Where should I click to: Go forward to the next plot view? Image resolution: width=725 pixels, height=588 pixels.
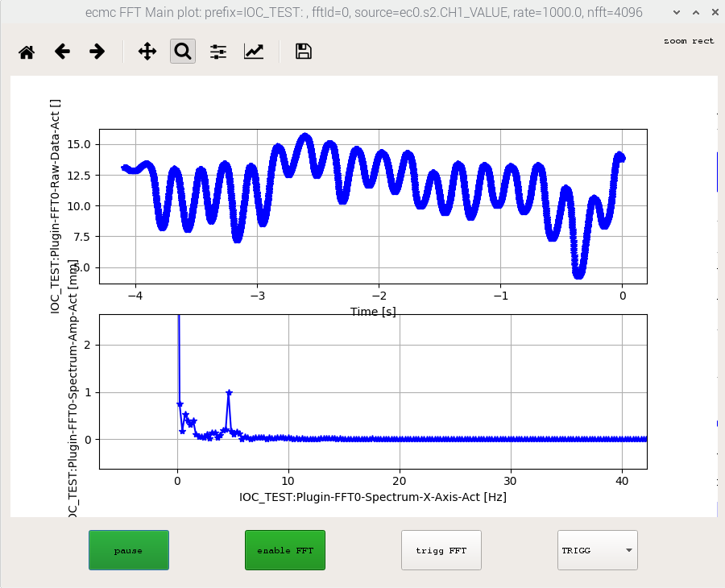coord(97,52)
